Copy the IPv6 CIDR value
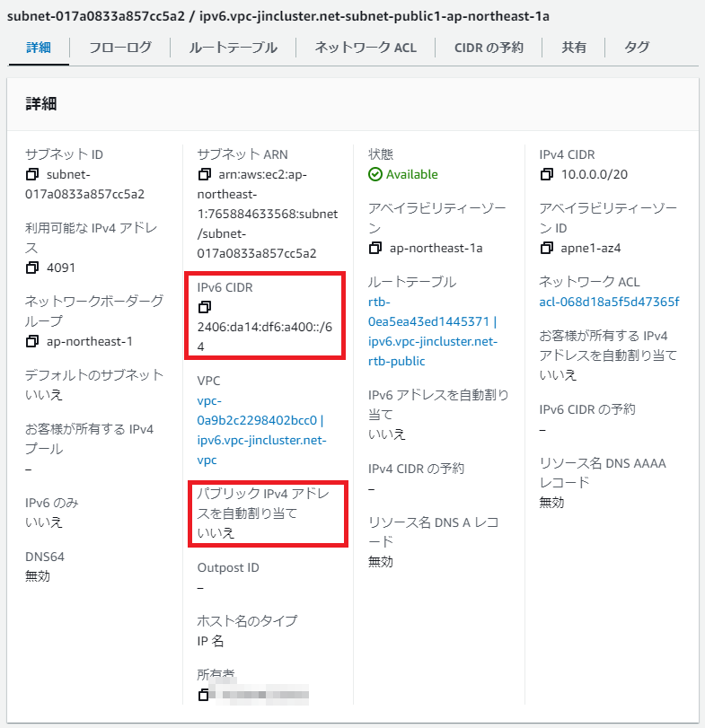This screenshot has height=728, width=705. (x=205, y=308)
